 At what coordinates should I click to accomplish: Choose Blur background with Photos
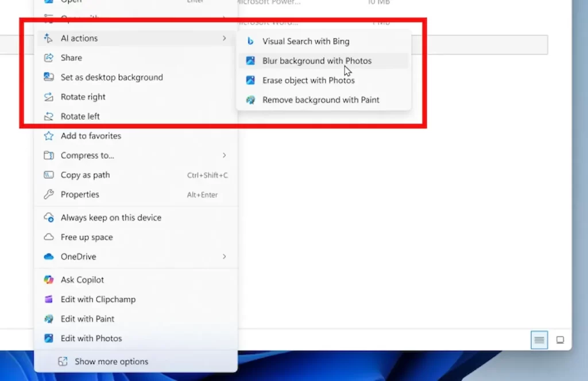pyautogui.click(x=315, y=61)
